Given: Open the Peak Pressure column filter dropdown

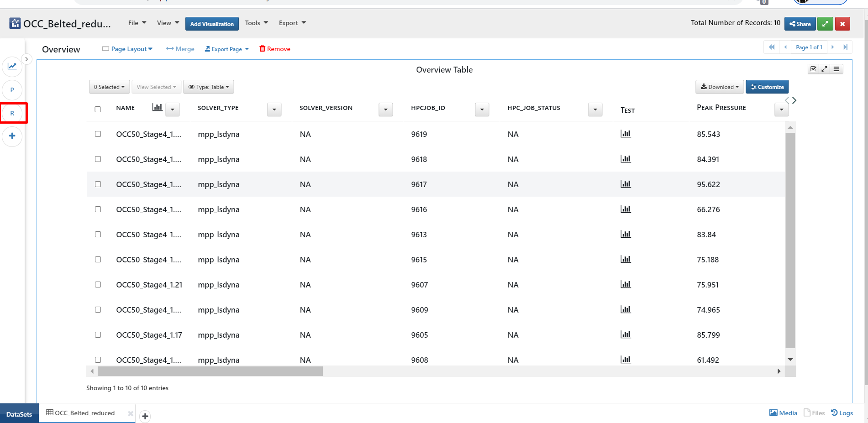Looking at the screenshot, I should click(782, 110).
